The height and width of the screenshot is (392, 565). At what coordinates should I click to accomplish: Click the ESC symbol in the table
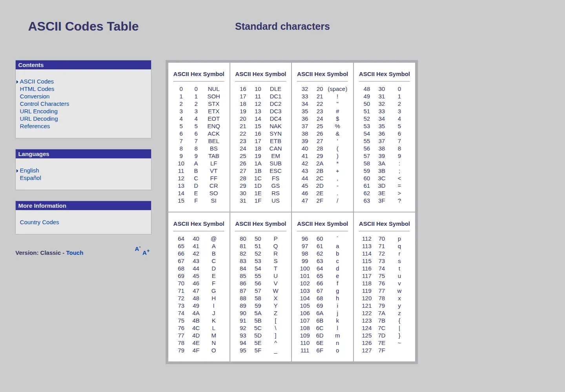(275, 171)
